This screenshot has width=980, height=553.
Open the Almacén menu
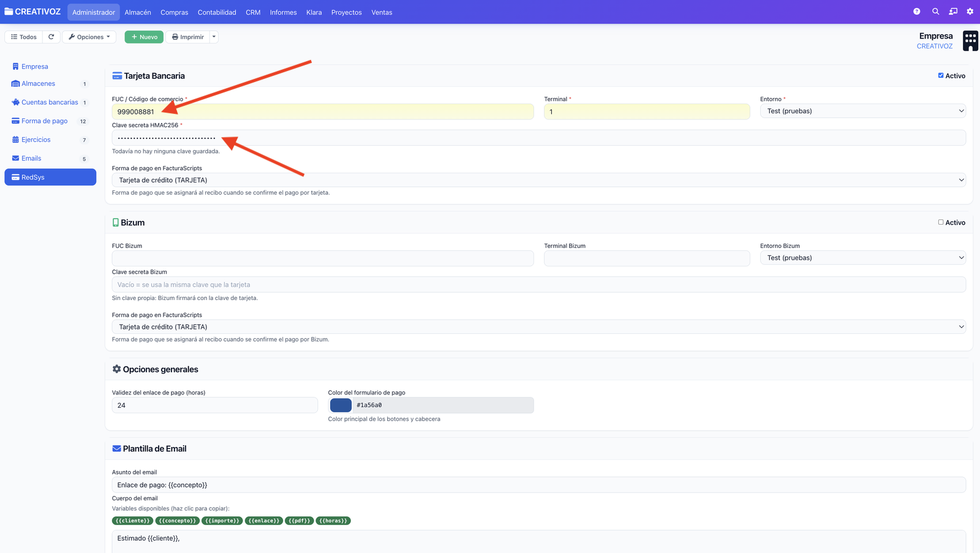pyautogui.click(x=138, y=12)
